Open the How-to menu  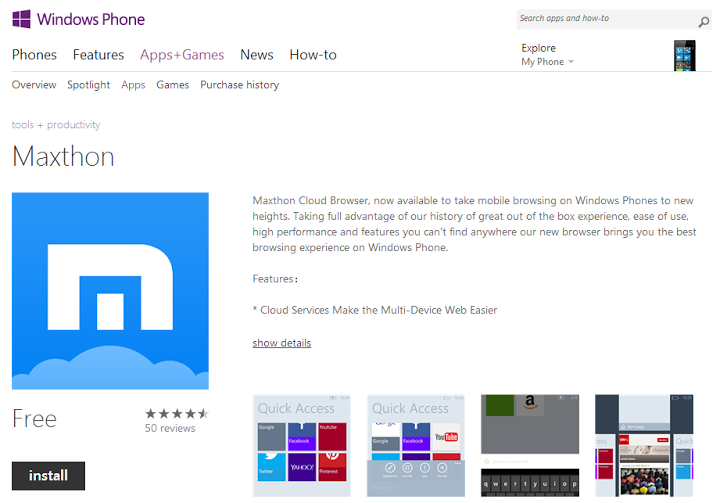[313, 55]
